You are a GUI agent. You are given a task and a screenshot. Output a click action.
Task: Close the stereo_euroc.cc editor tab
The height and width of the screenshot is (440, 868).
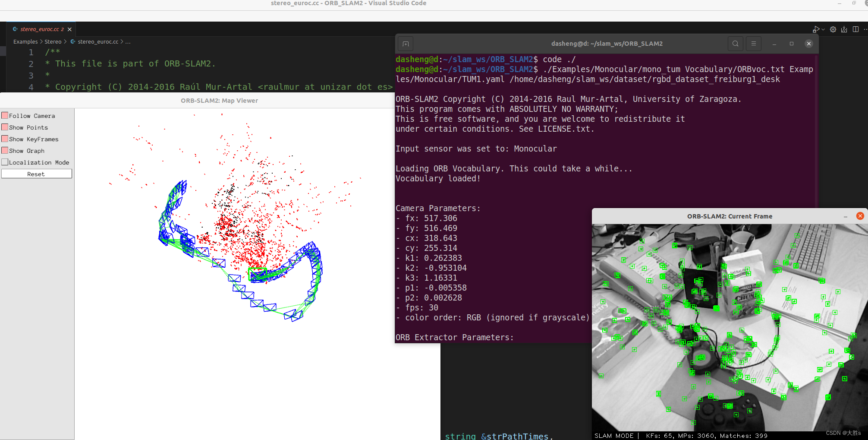[69, 29]
